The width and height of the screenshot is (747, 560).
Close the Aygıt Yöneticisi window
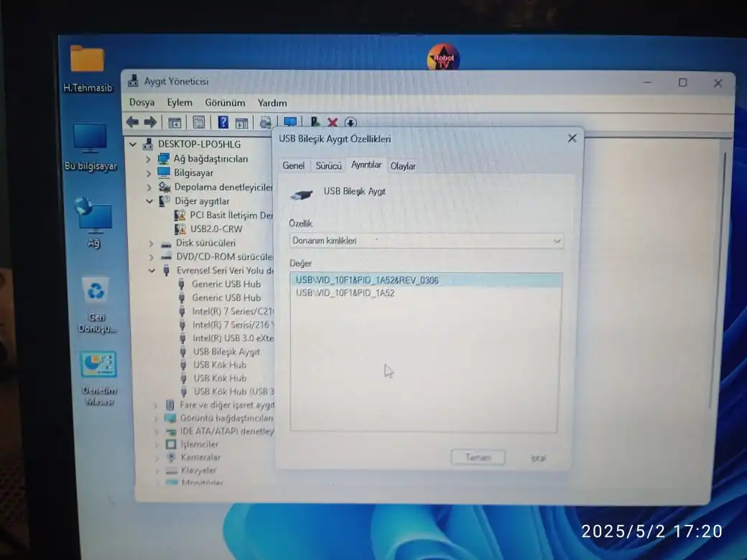[x=718, y=83]
